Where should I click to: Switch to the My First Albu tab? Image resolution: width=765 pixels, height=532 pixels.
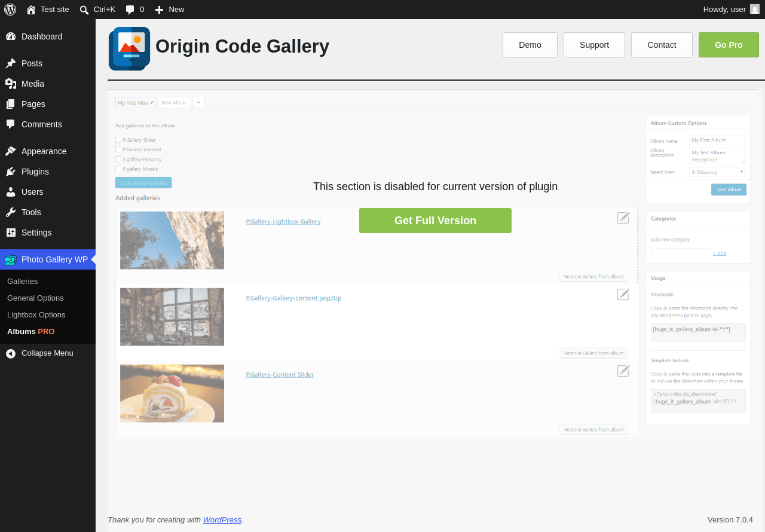(x=136, y=103)
